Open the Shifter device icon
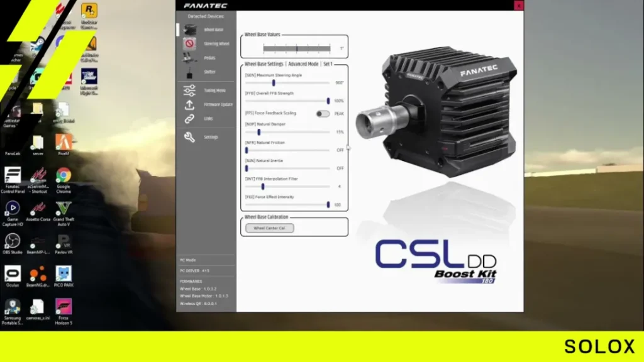644x362 pixels. [x=189, y=73]
